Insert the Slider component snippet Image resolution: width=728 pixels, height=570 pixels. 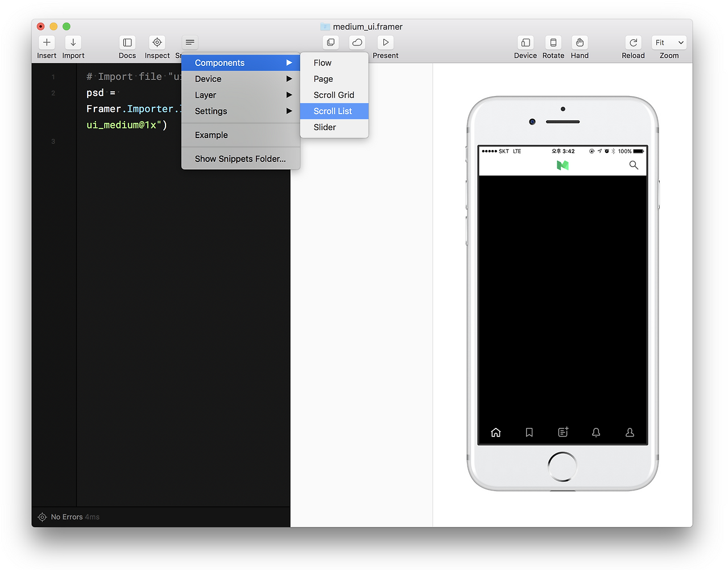pyautogui.click(x=334, y=127)
